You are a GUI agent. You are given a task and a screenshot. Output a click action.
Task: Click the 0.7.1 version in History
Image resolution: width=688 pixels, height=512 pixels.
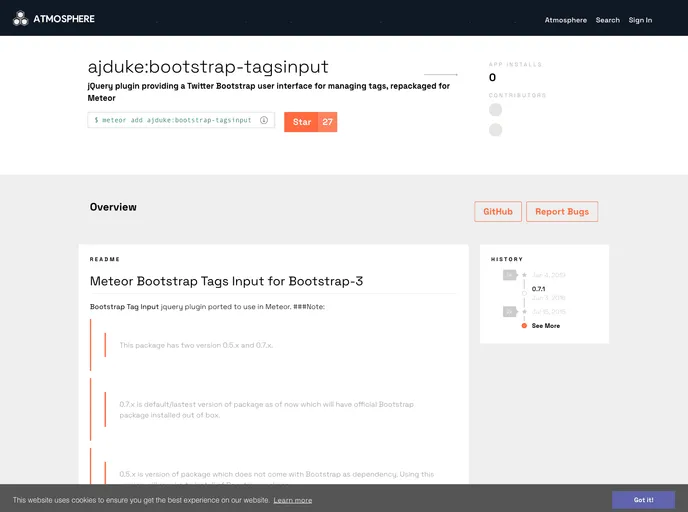click(x=538, y=289)
